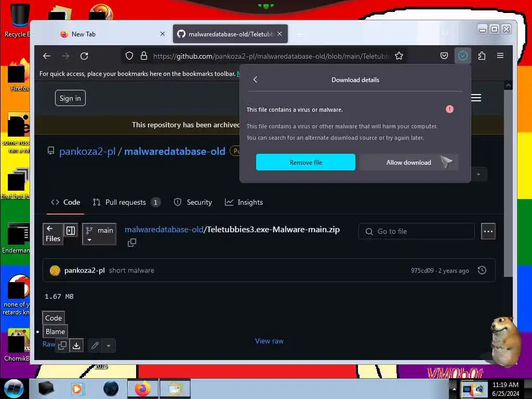532x399 pixels.
Task: Open the Security tab
Action: tap(193, 202)
